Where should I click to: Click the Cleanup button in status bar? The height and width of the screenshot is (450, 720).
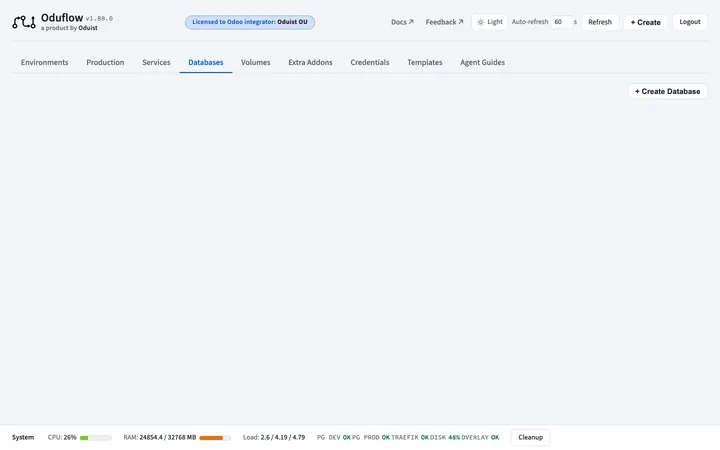530,438
